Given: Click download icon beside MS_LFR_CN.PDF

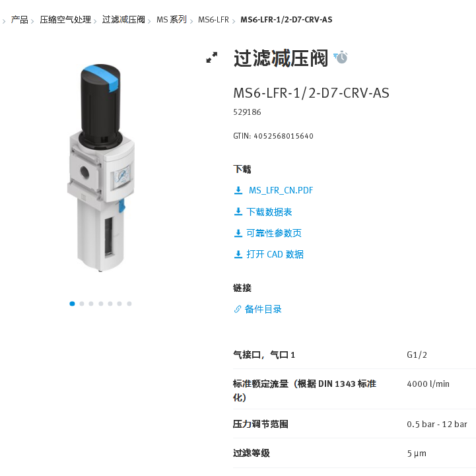Looking at the screenshot, I should click(x=238, y=190).
